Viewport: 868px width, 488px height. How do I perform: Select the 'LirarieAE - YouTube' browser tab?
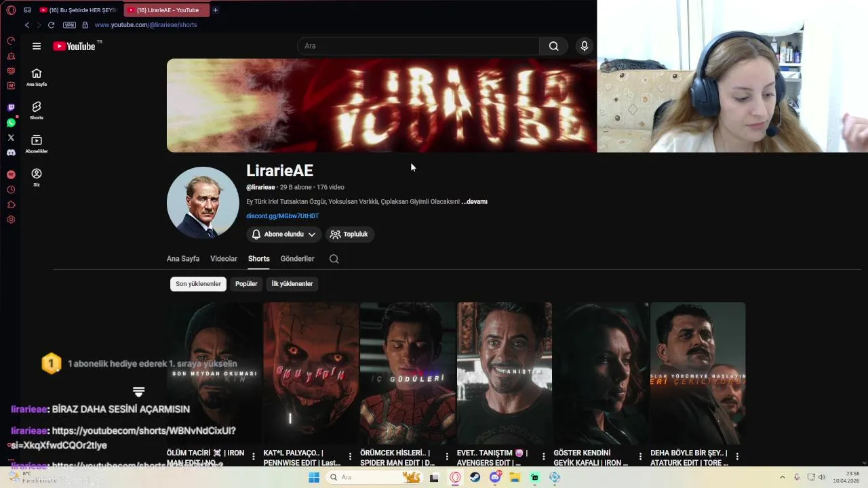pos(167,10)
